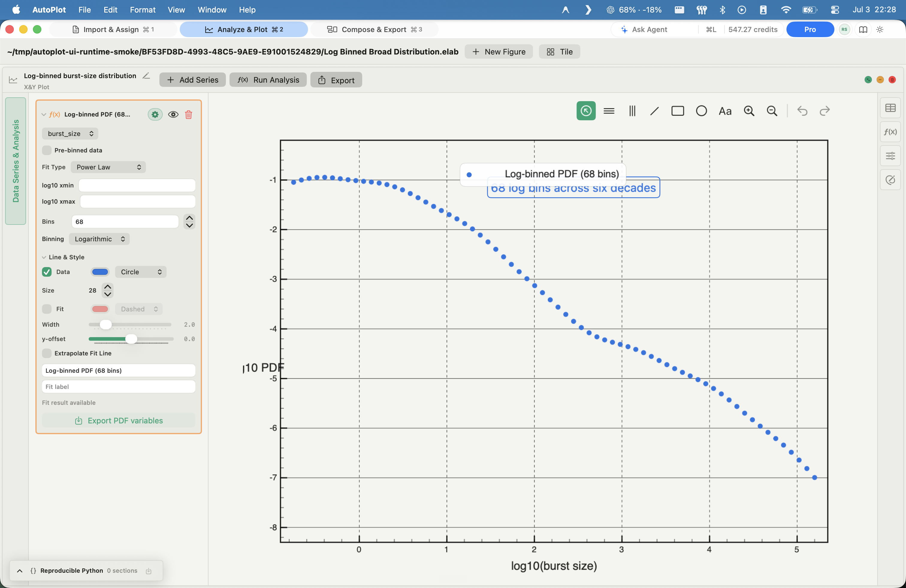Open the f(x) functions side panel
This screenshot has width=906, height=588.
point(890,132)
